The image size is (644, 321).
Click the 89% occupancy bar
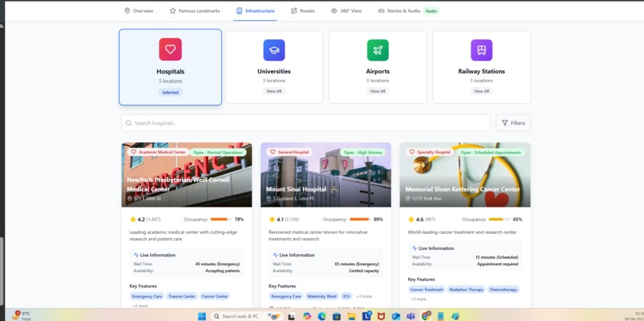pos(360,220)
